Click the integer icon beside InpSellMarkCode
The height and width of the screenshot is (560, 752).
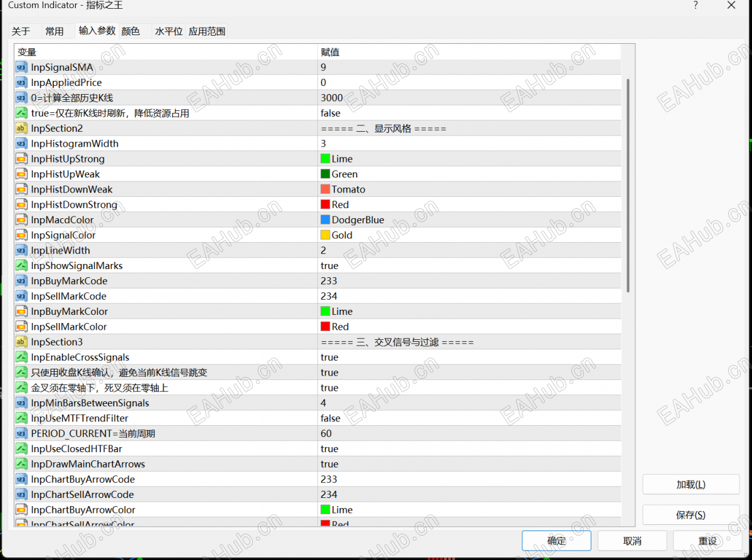[x=21, y=296]
